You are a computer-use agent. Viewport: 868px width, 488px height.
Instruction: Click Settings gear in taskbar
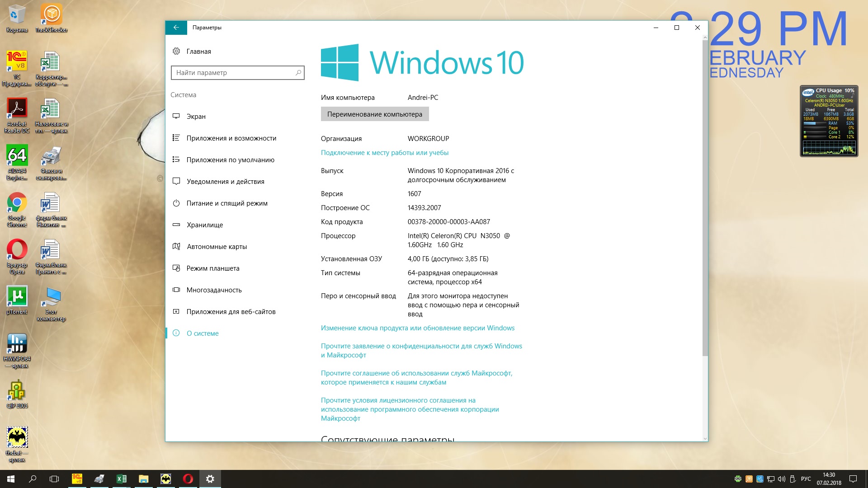coord(210,479)
